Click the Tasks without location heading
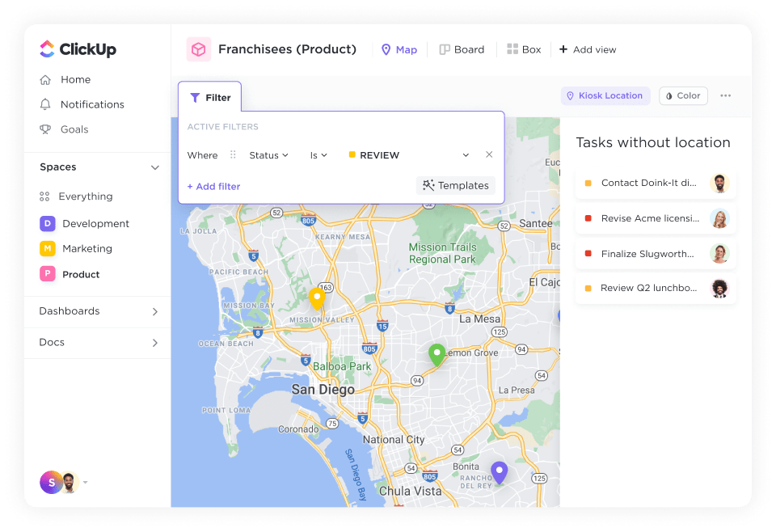Image resolution: width=776 pixels, height=532 pixels. tap(653, 142)
